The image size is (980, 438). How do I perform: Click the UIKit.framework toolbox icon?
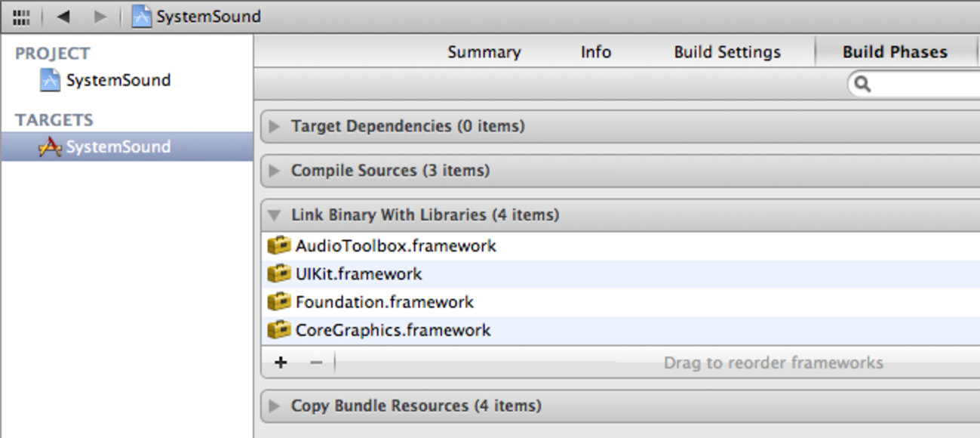279,273
